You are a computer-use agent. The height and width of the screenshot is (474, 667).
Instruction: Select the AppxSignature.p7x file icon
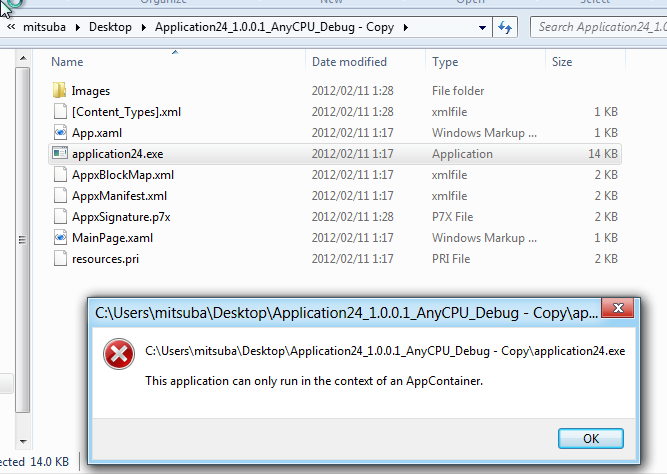[x=60, y=217]
